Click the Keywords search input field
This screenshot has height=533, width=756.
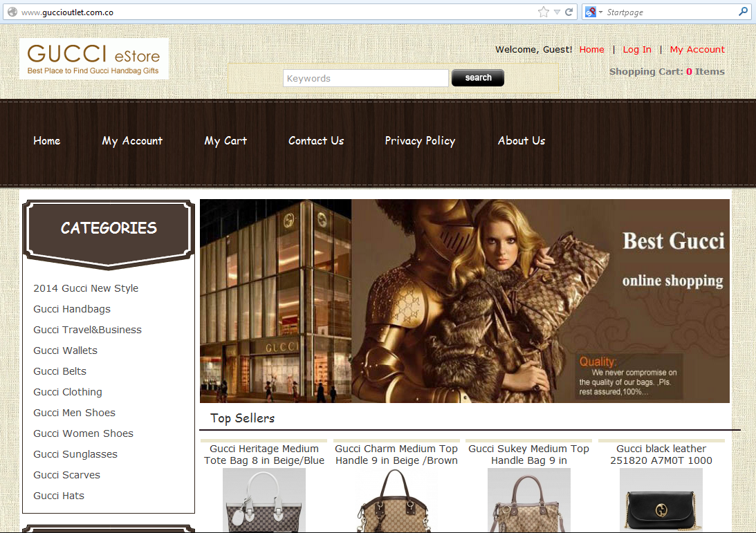click(365, 78)
